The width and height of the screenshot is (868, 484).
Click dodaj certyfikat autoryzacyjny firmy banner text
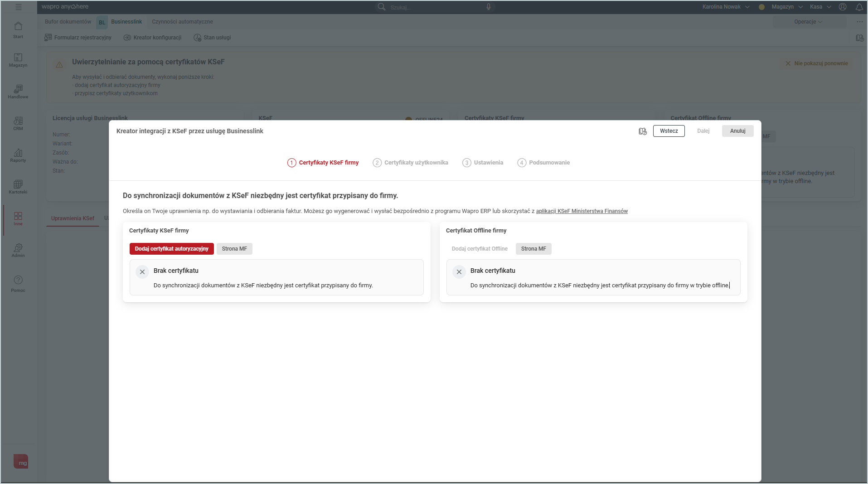click(x=117, y=85)
